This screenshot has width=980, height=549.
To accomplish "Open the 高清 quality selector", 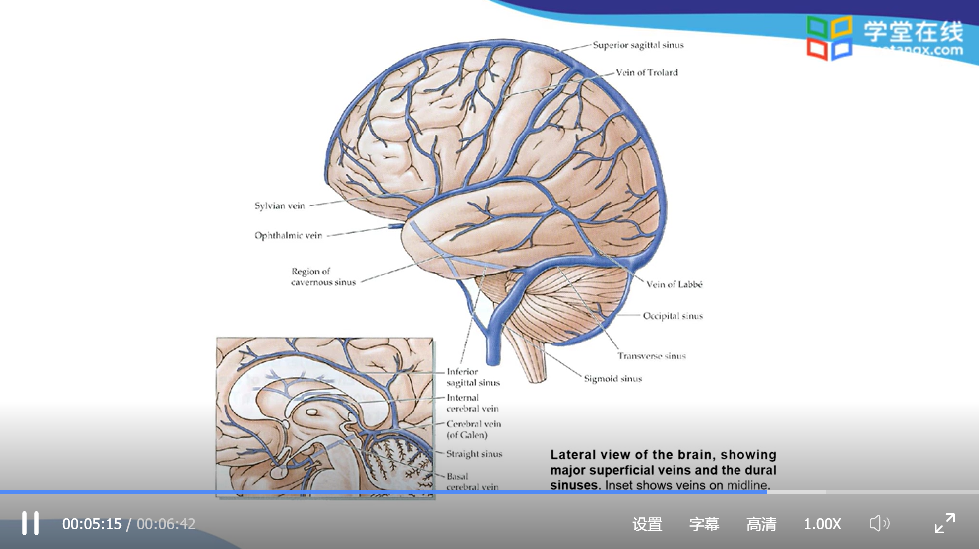I will [x=761, y=524].
